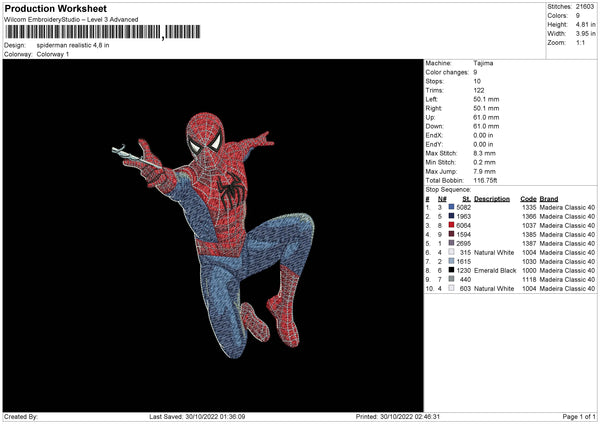Viewport: 600px width, 424px height.
Task: Click the 'Description' column header
Action: point(492,199)
